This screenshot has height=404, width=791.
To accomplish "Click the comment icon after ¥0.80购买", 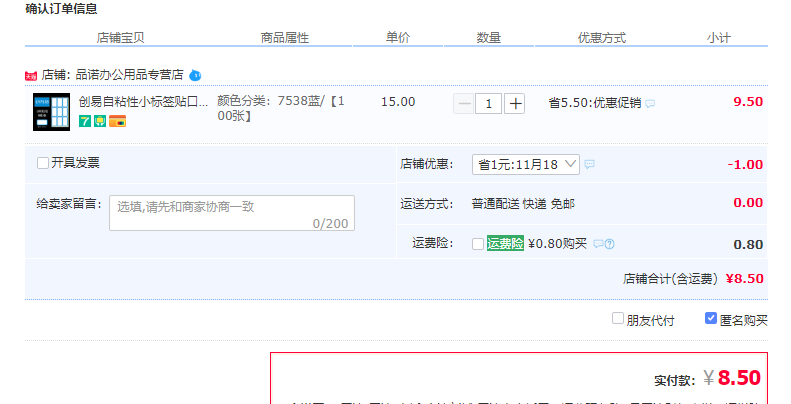I will point(598,244).
